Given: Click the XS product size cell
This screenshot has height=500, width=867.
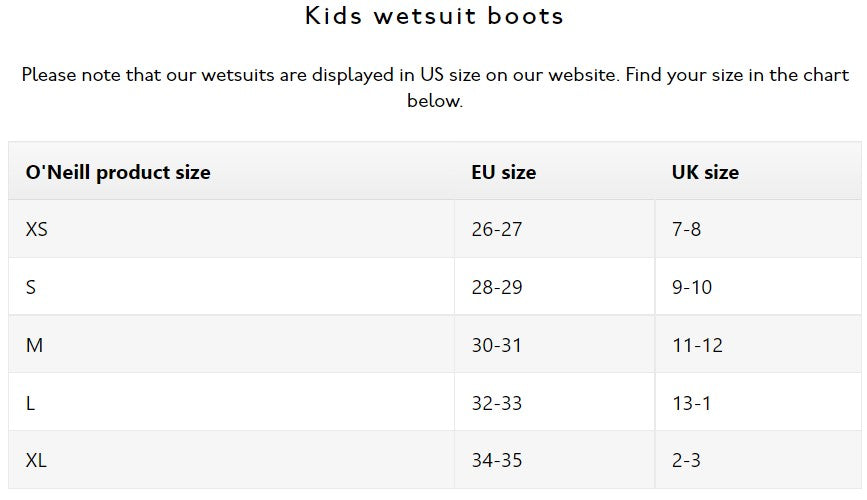Looking at the screenshot, I should pos(37,229).
